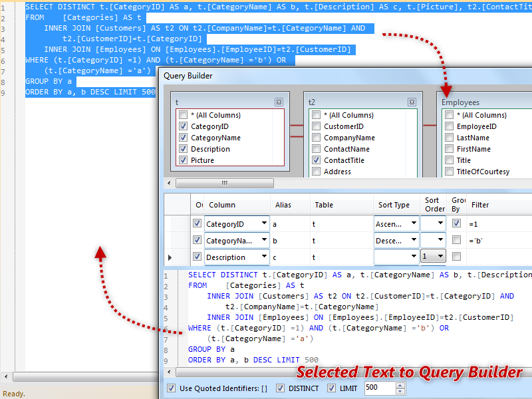The width and height of the screenshot is (532, 399).
Task: Uncheck Description in the t table box
Action: click(x=184, y=149)
